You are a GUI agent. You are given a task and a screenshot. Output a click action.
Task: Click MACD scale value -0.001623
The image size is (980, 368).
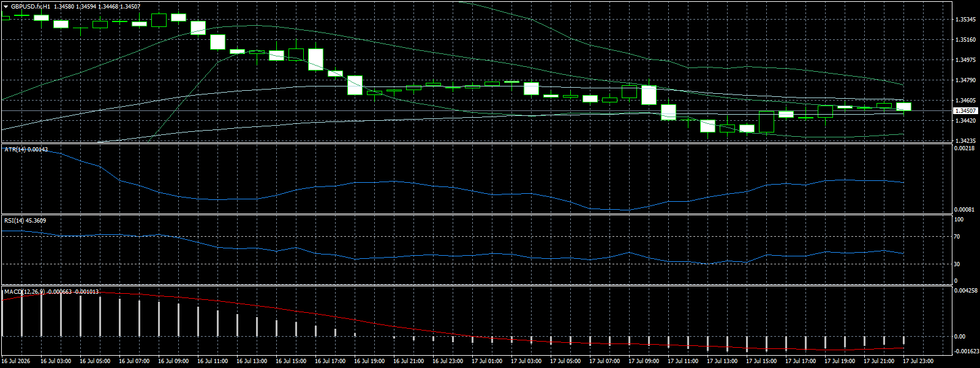coord(967,351)
